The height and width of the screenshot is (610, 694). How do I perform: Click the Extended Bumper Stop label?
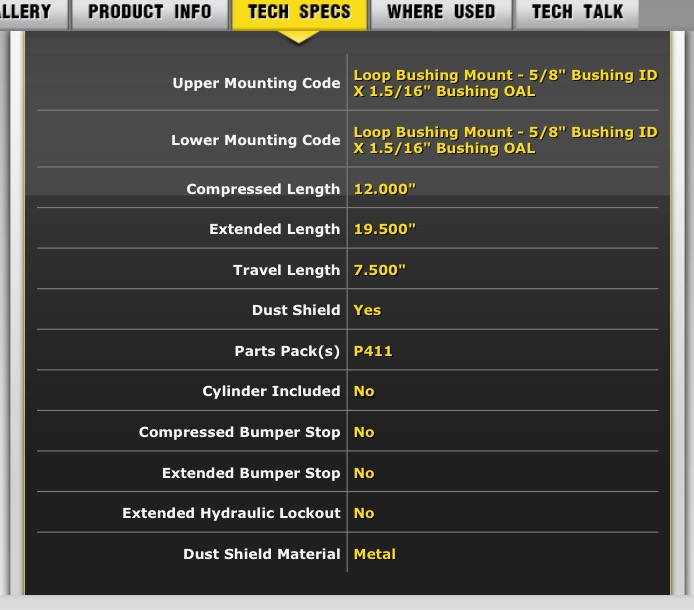click(251, 473)
